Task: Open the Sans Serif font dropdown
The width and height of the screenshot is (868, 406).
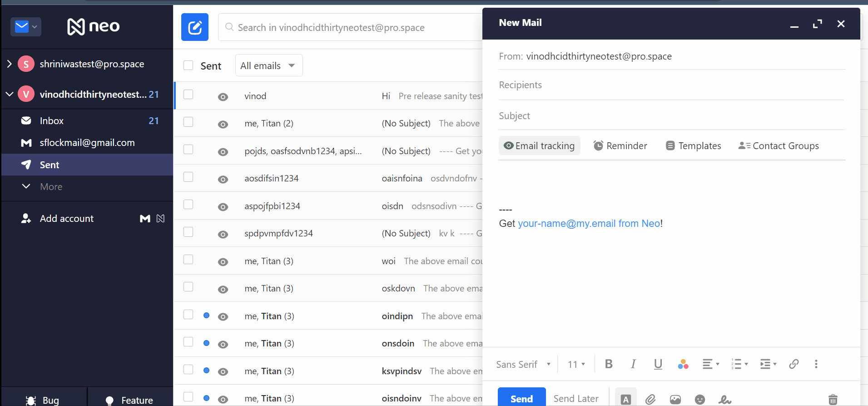Action: [523, 364]
